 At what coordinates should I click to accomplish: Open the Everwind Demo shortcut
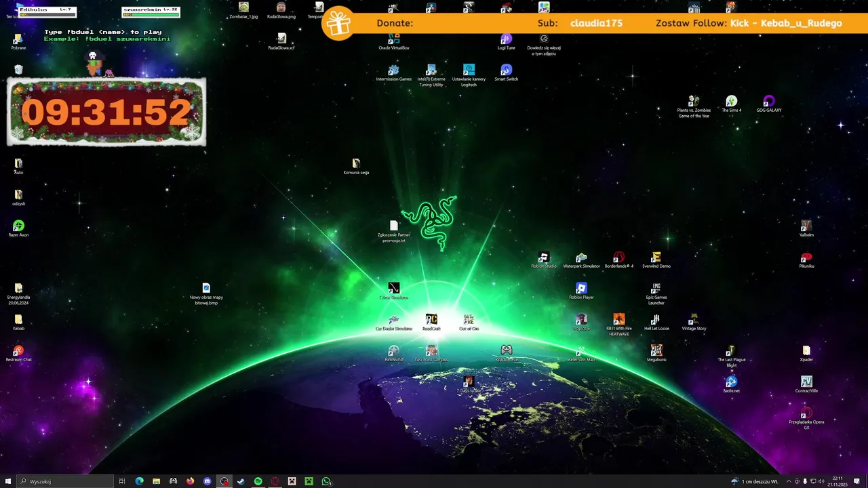pyautogui.click(x=656, y=260)
